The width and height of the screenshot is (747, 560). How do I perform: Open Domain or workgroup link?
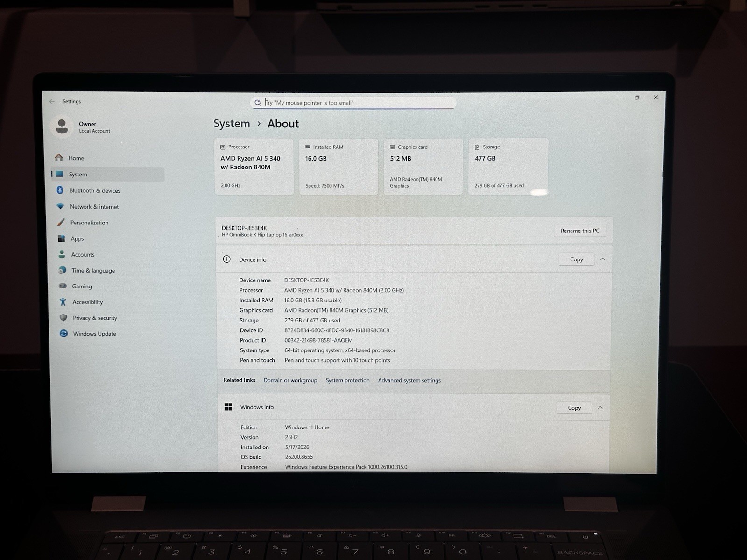coord(290,380)
